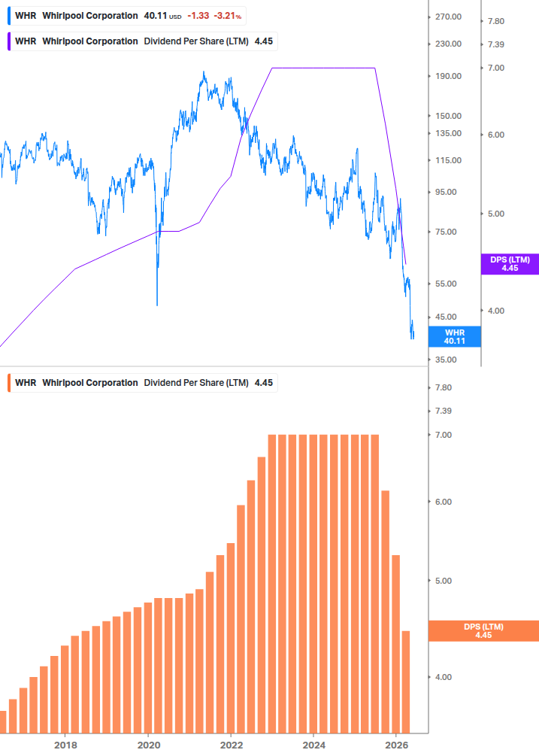This screenshot has width=539, height=756.
Task: Click the 2022 label on time axis
Action: coord(232,745)
